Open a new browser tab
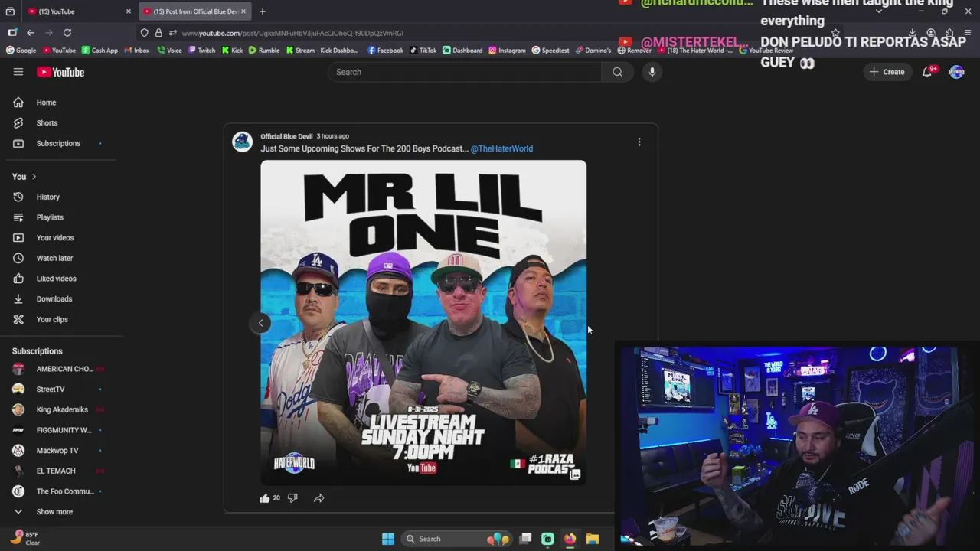The image size is (980, 551). click(x=263, y=11)
